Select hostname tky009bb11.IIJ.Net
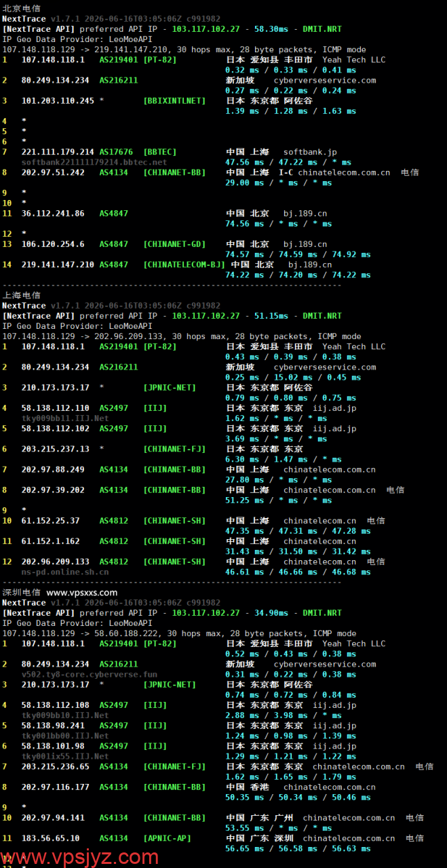 [65, 418]
